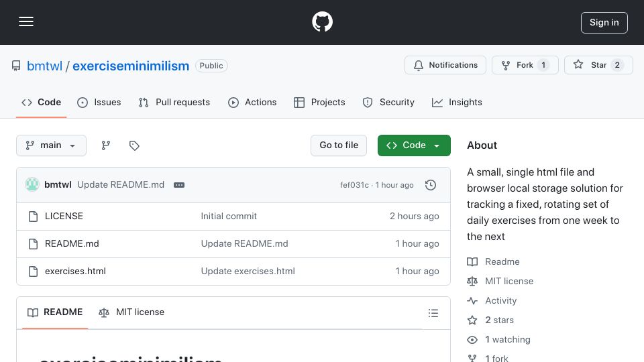Viewport: 644px width, 362px height.
Task: View branches via the branch icon
Action: pos(106,145)
